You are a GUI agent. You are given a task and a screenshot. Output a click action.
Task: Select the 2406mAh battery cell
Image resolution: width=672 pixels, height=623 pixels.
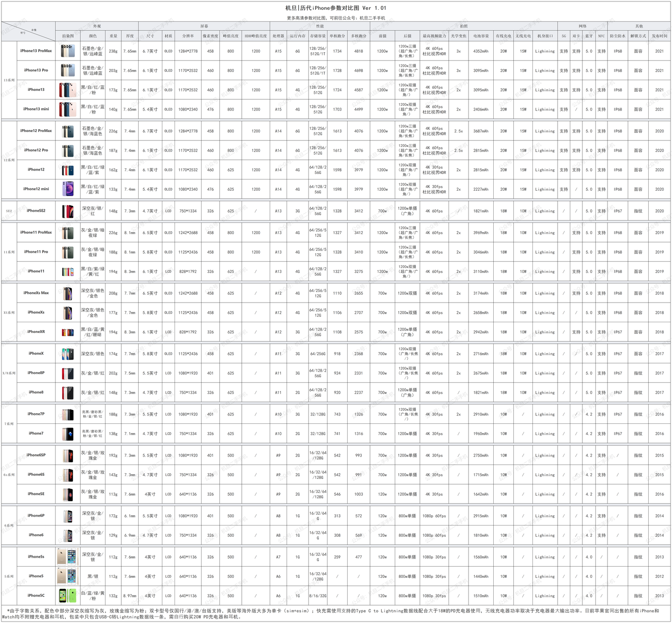(x=481, y=110)
